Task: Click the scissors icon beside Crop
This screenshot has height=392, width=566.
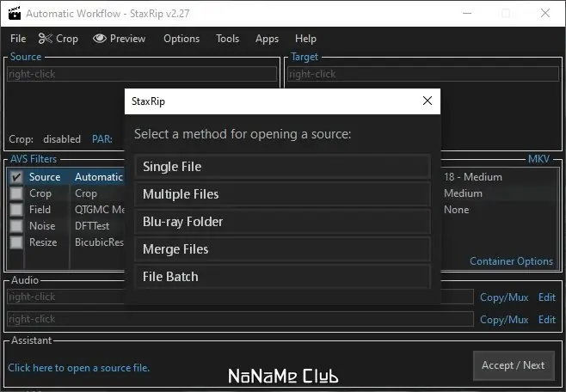Action: pos(46,39)
